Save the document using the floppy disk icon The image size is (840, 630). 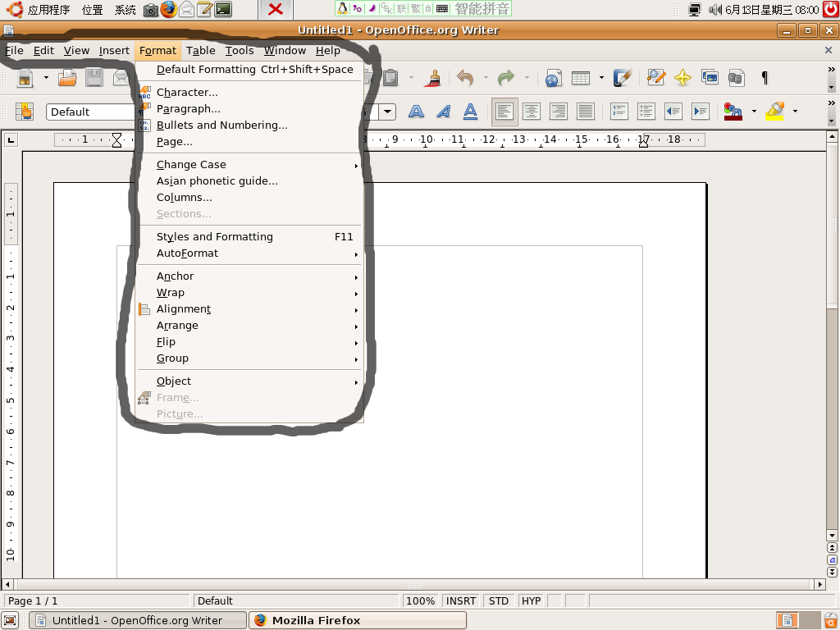[94, 78]
